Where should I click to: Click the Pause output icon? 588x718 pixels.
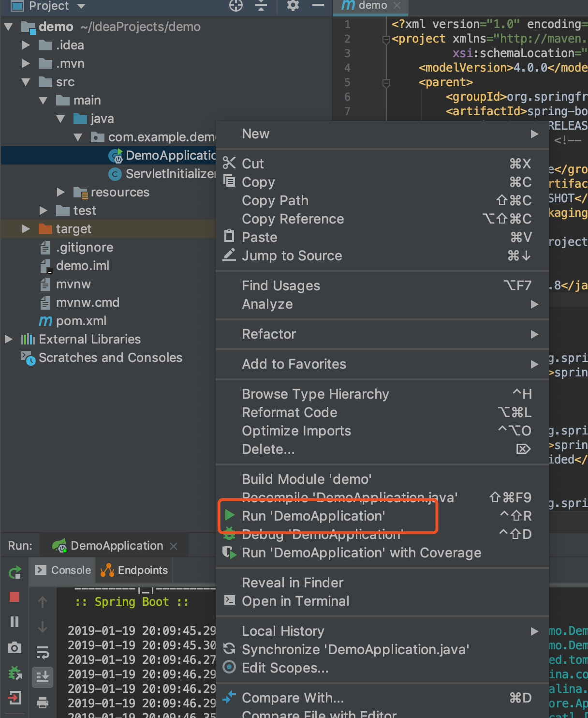click(15, 622)
